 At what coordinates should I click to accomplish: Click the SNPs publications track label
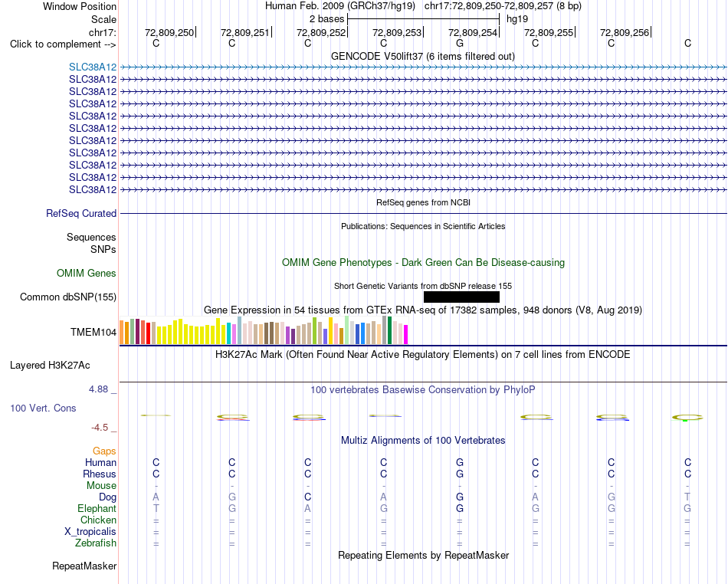pos(103,249)
